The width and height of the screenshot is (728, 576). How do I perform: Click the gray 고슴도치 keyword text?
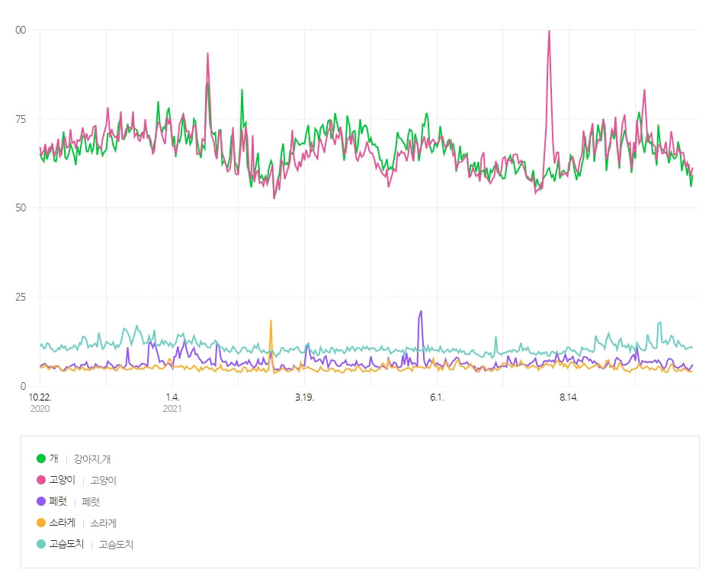(116, 545)
